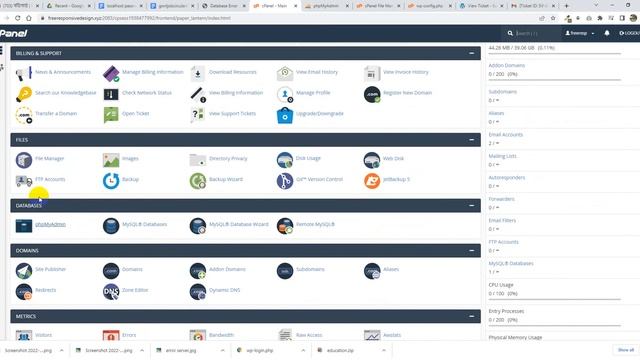Open the Domains icon
Viewport: 640px width, 360px height.
point(111,271)
